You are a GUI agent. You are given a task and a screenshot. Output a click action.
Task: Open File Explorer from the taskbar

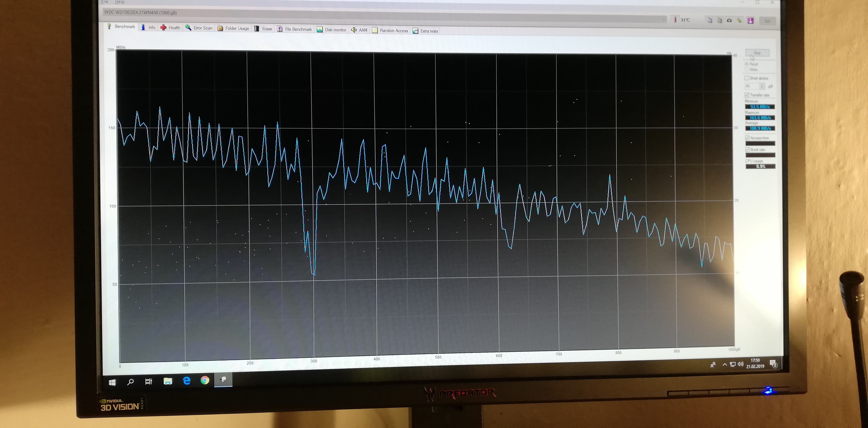[167, 381]
